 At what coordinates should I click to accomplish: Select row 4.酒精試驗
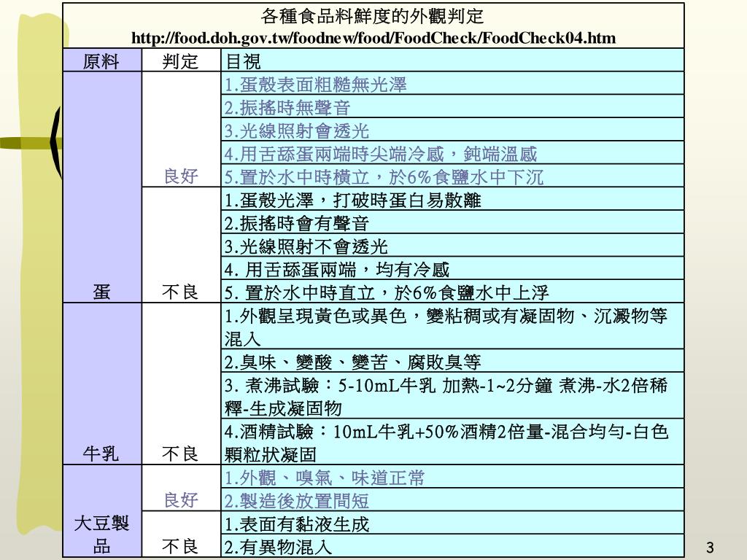click(x=452, y=442)
